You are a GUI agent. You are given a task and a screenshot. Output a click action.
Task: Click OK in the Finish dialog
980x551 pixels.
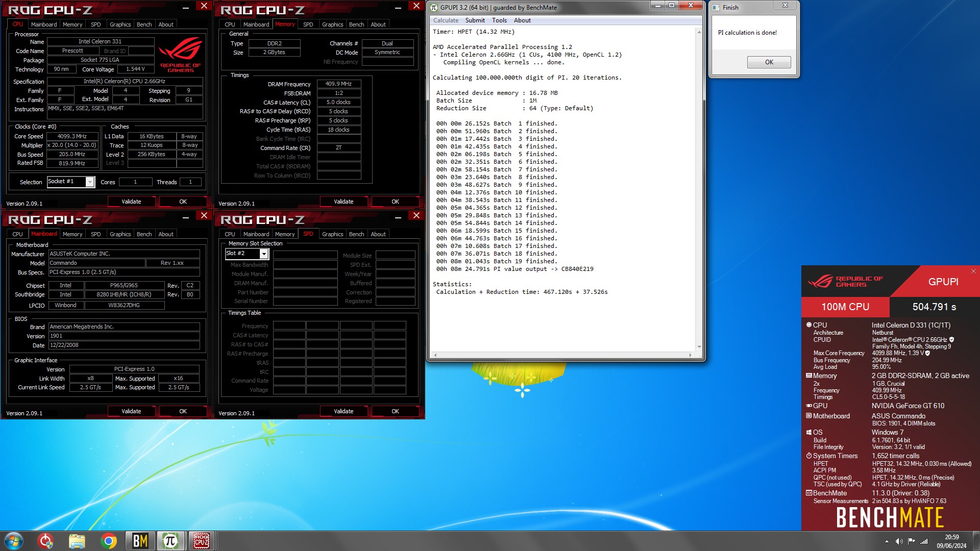coord(769,62)
